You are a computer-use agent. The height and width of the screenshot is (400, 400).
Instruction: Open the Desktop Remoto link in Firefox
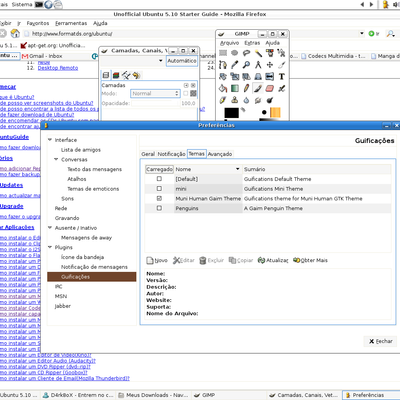[58, 68]
